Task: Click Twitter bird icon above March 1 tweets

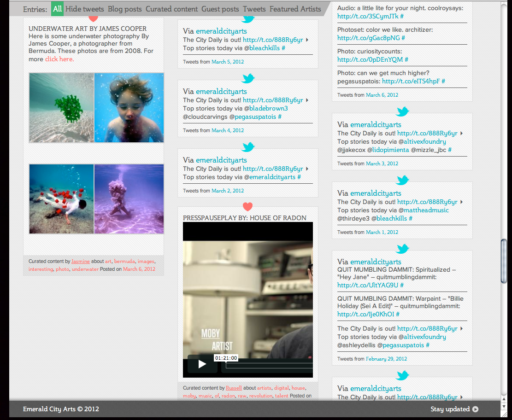Action: (x=402, y=180)
